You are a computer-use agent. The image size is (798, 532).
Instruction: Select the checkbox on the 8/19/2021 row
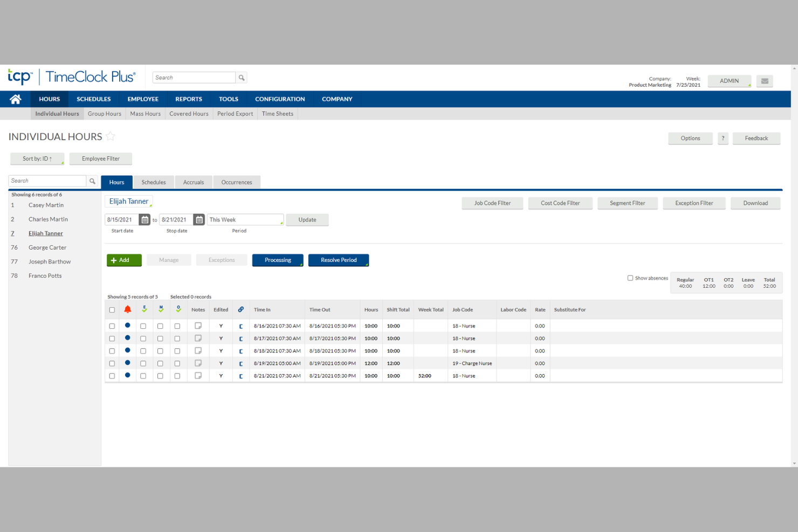pyautogui.click(x=112, y=363)
